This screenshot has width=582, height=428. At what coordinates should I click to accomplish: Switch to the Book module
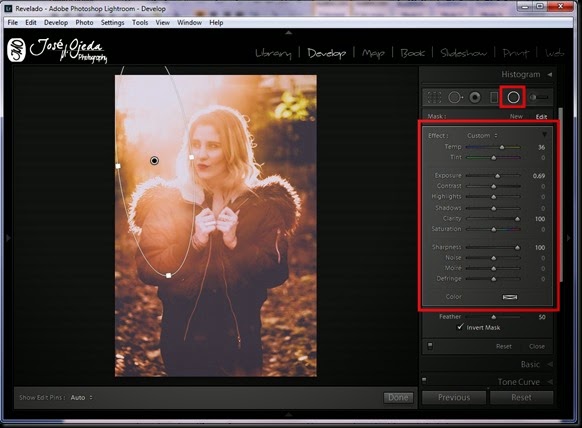tap(412, 53)
